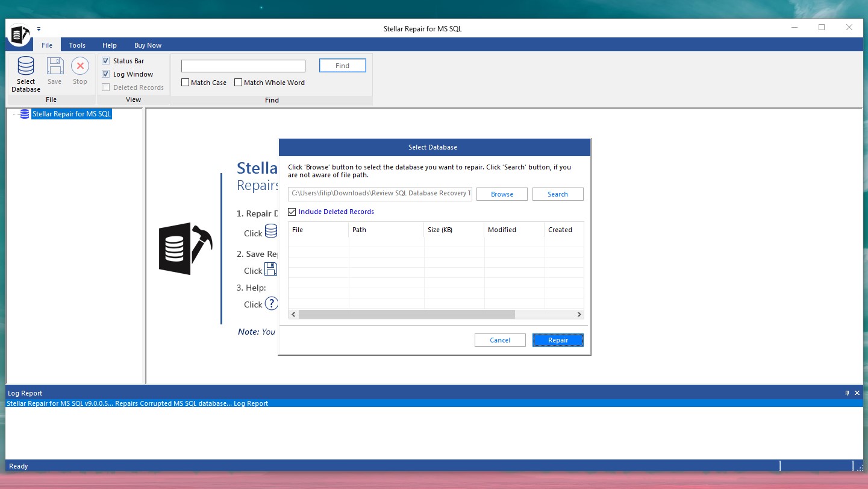Click the Size (KB) column header
This screenshot has height=489, width=868.
point(454,230)
